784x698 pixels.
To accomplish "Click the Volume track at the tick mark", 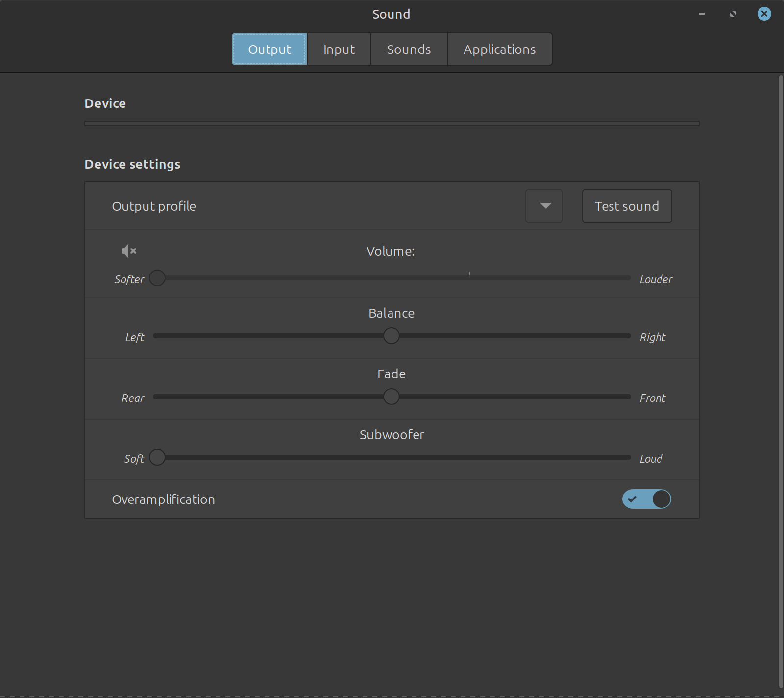I will [x=470, y=278].
